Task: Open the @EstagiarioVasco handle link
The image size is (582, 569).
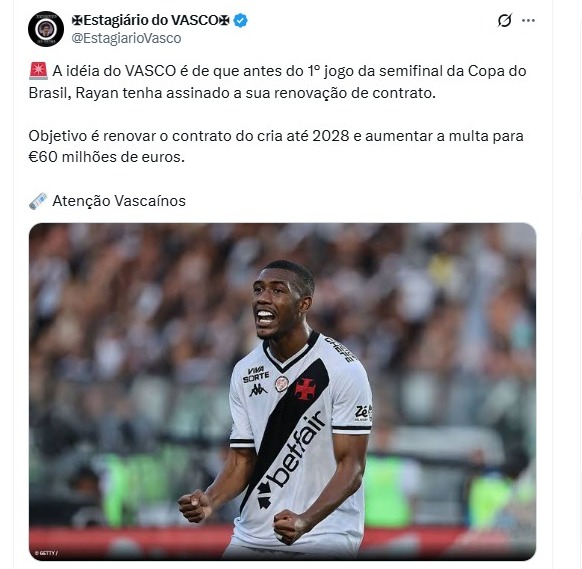Action: (x=126, y=38)
